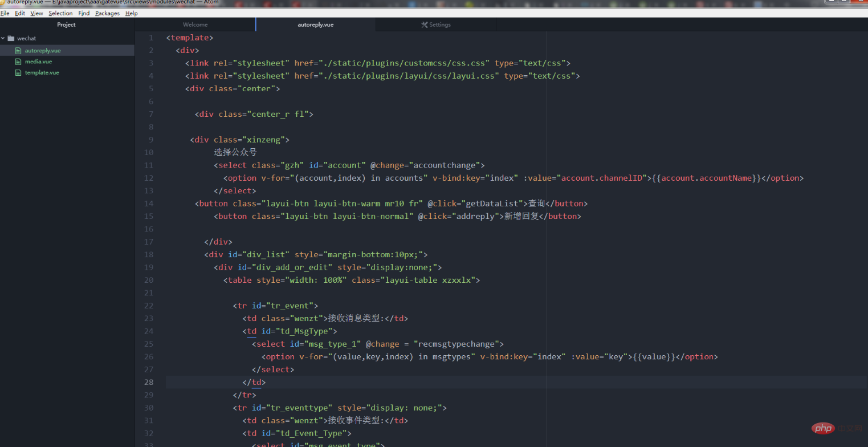Click the Project panel header
Viewport: 868px width, 447px height.
click(x=67, y=25)
